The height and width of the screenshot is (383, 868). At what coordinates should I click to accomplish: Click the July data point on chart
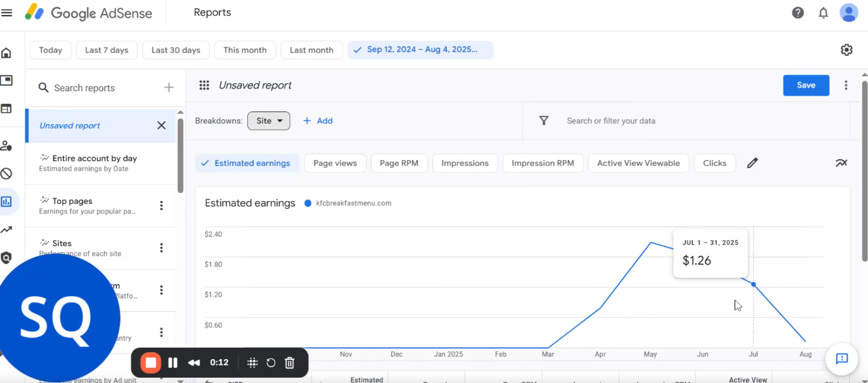pyautogui.click(x=753, y=285)
